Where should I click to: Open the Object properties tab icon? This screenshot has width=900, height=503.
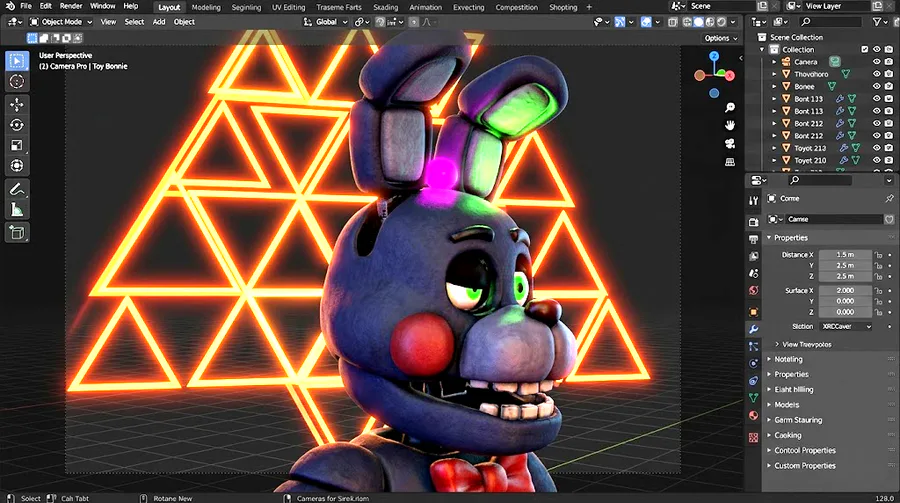coord(754,312)
